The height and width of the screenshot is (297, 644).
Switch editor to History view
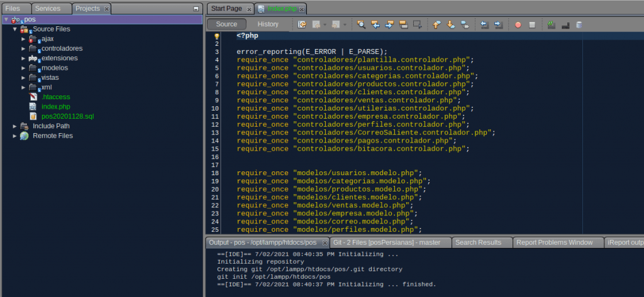click(268, 24)
